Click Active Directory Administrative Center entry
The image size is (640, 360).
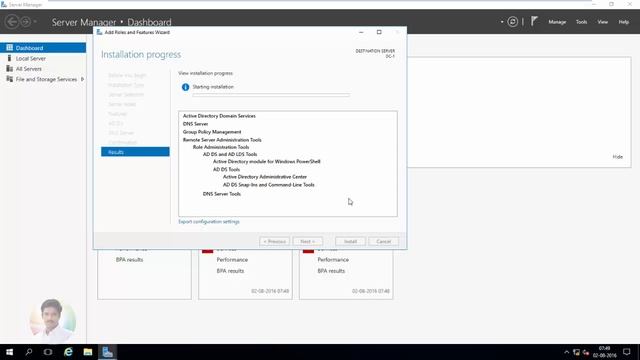[264, 177]
